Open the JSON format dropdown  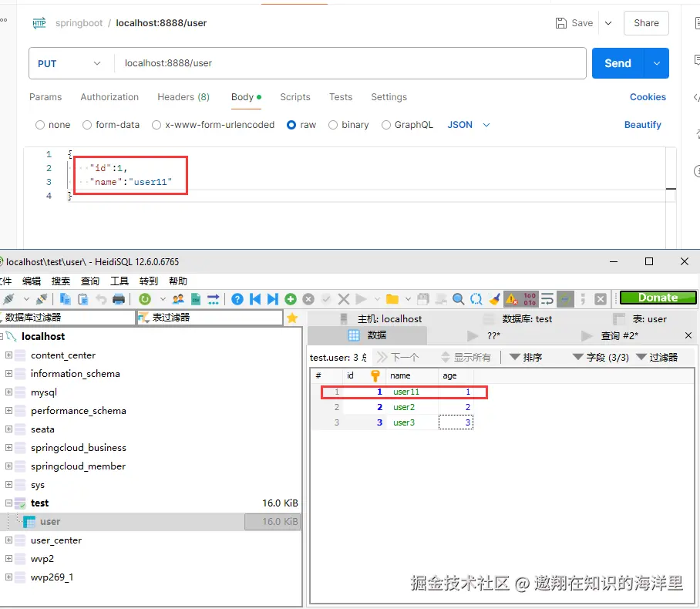[469, 125]
